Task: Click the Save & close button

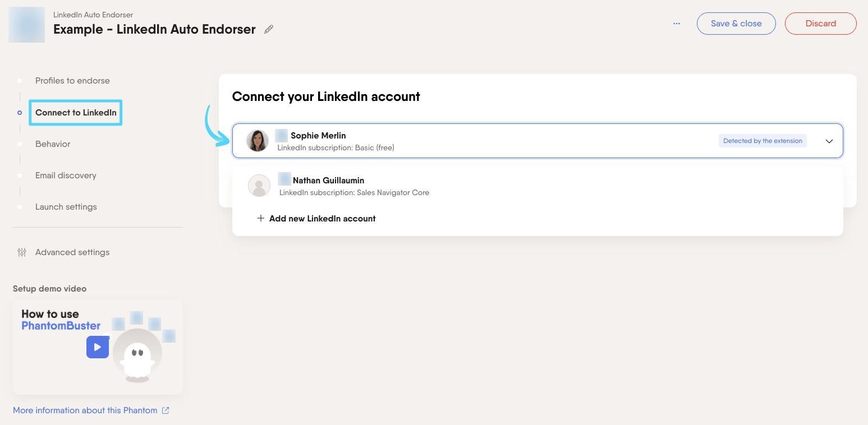Action: [x=736, y=24]
